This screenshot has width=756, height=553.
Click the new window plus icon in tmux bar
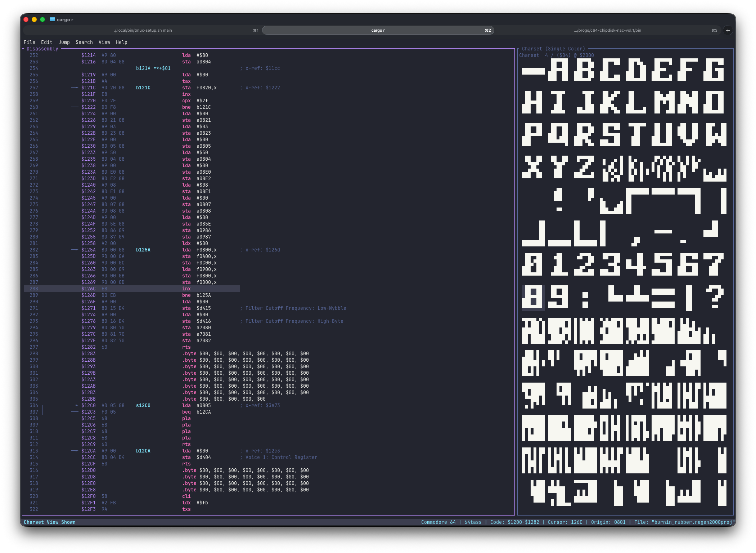[x=728, y=30]
